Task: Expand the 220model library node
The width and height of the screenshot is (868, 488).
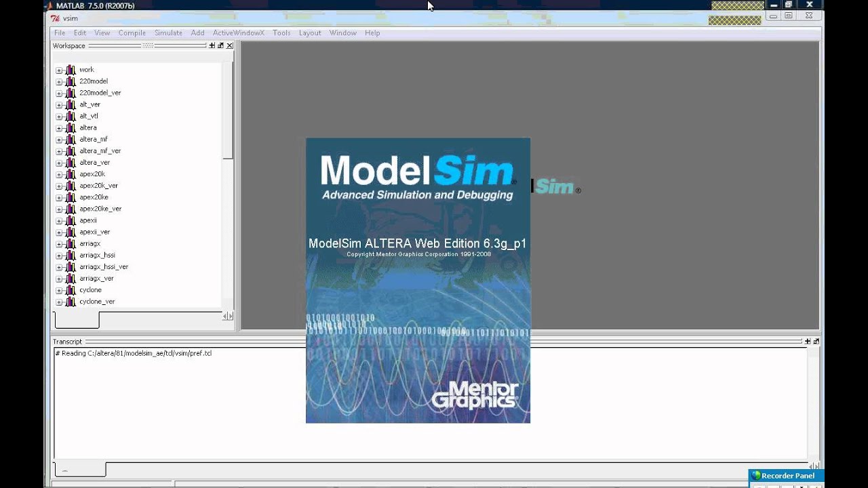Action: (x=59, y=81)
